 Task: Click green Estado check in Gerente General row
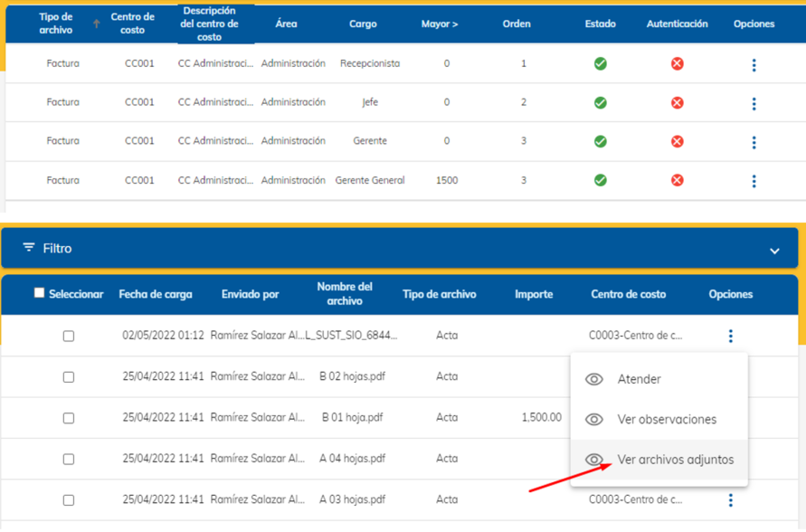(600, 180)
